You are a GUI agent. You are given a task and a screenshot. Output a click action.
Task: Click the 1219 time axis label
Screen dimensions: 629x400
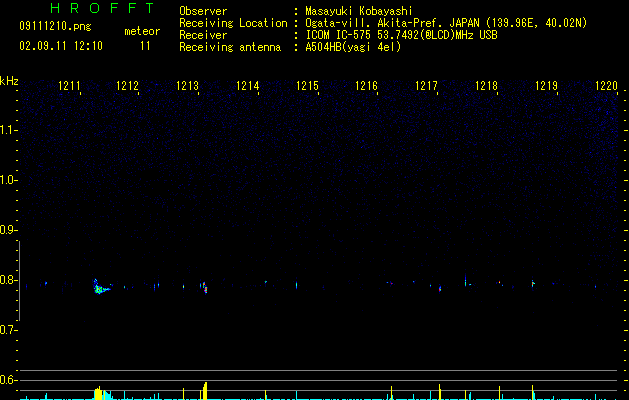pyautogui.click(x=546, y=86)
